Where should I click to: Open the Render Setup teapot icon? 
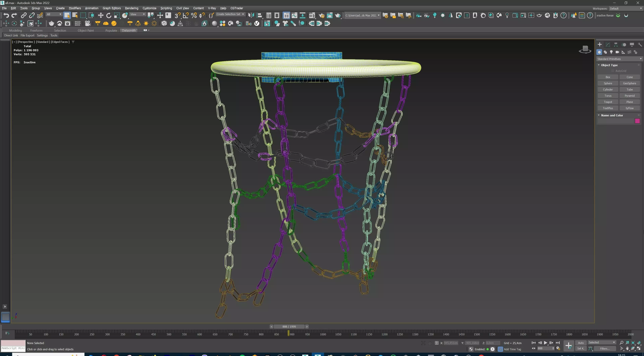pos(321,15)
